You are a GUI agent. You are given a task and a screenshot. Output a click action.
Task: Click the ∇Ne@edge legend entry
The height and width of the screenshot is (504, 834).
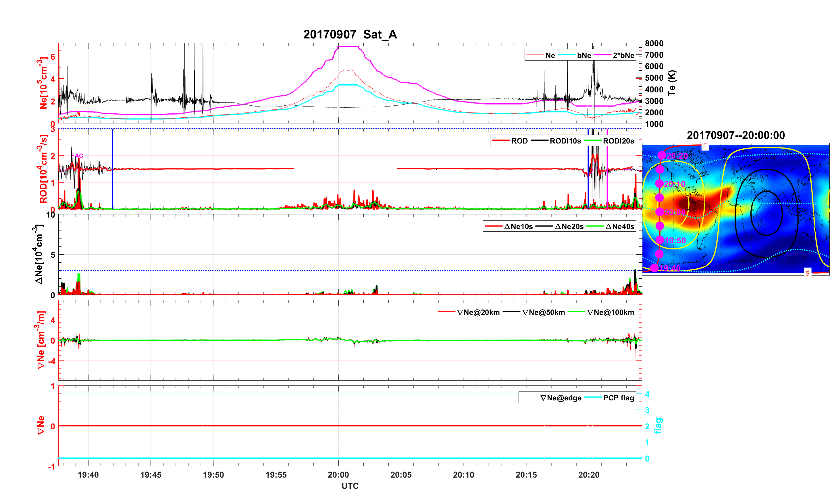561,398
